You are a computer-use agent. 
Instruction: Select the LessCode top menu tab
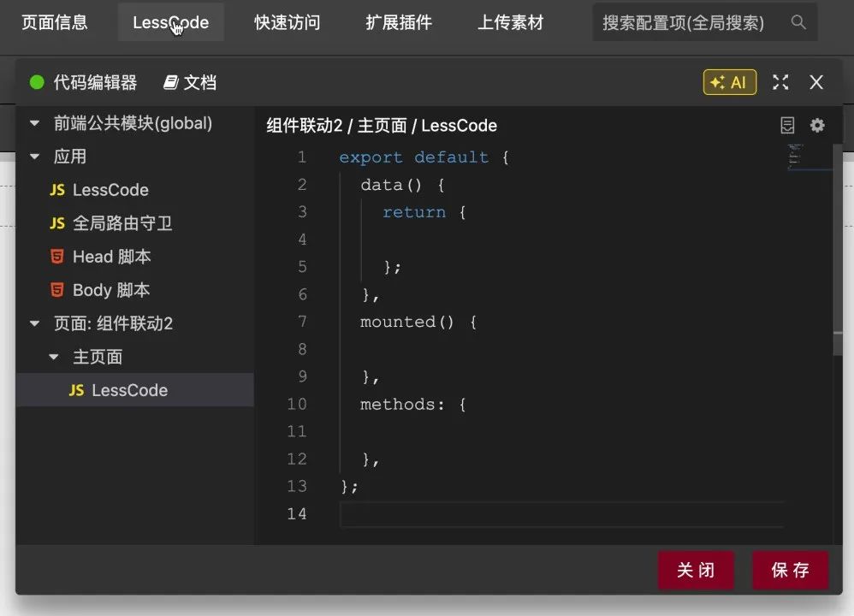171,22
